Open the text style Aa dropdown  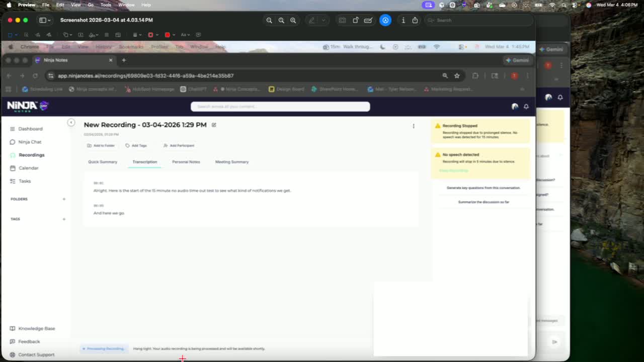185,35
